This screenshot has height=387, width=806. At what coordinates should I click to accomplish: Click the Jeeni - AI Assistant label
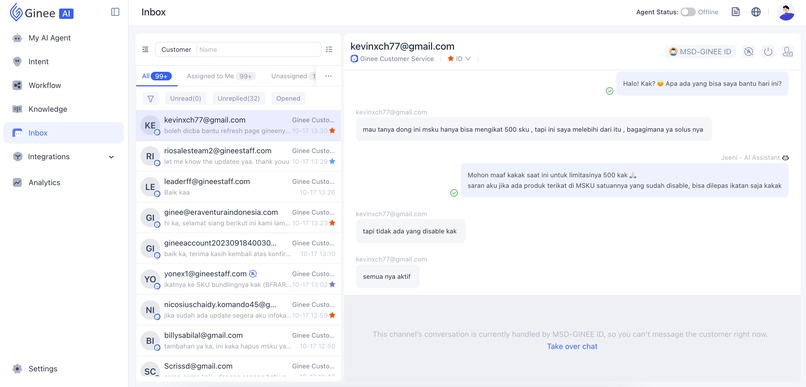755,158
